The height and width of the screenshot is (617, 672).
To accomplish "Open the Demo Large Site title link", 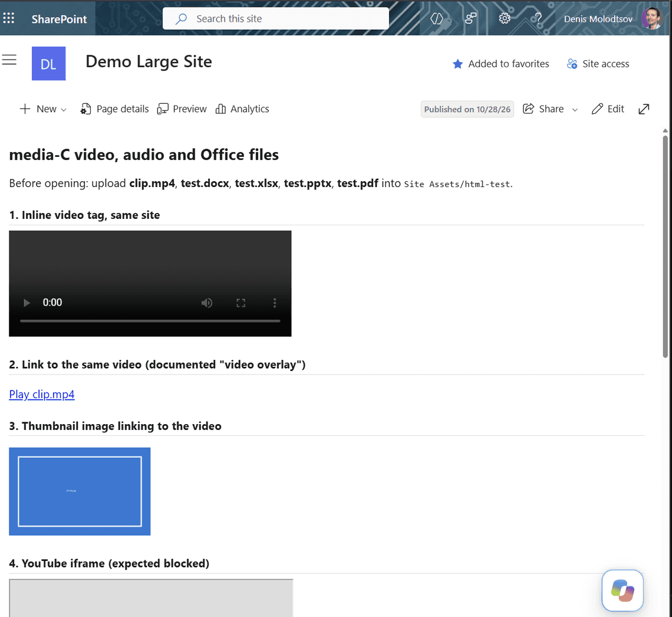I will pyautogui.click(x=149, y=62).
